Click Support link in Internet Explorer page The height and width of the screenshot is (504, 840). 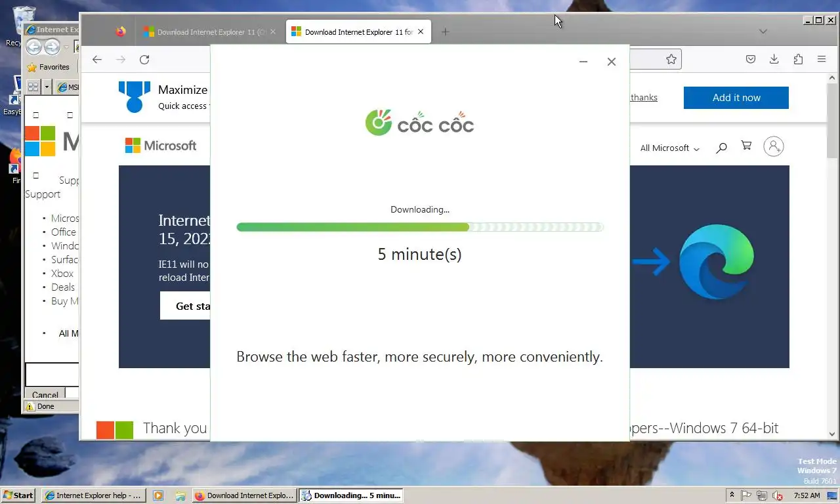pos(43,194)
